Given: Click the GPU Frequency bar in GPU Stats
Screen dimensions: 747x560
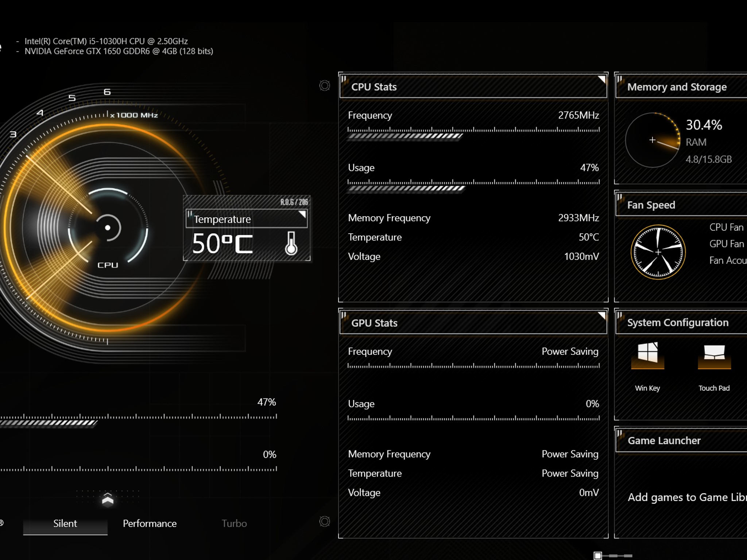Looking at the screenshot, I should (473, 366).
